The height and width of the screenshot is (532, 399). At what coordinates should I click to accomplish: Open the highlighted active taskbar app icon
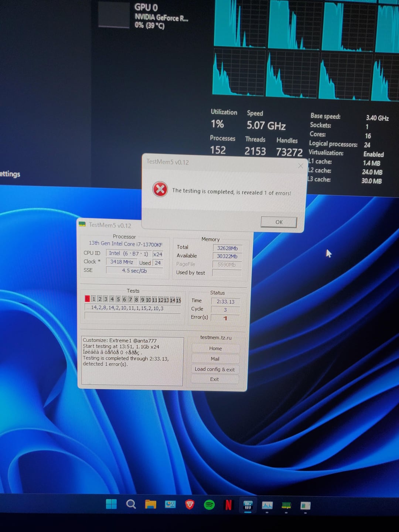coord(248,505)
